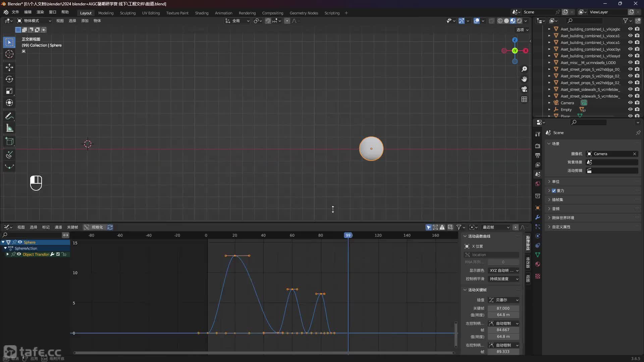Hide Empty object in outliner
The width and height of the screenshot is (644, 362).
click(630, 109)
